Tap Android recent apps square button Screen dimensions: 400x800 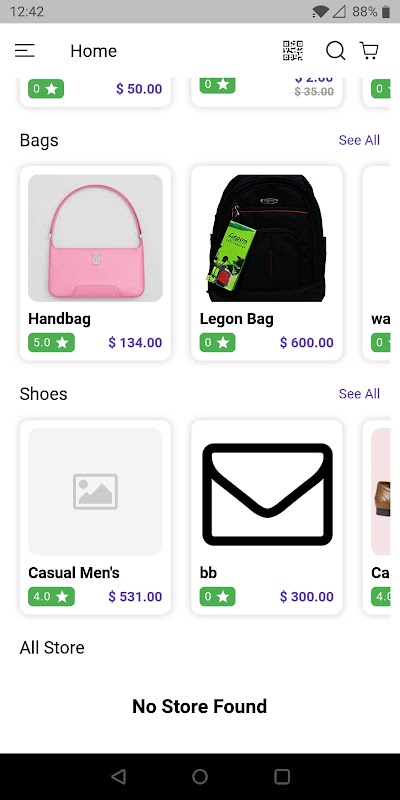282,777
